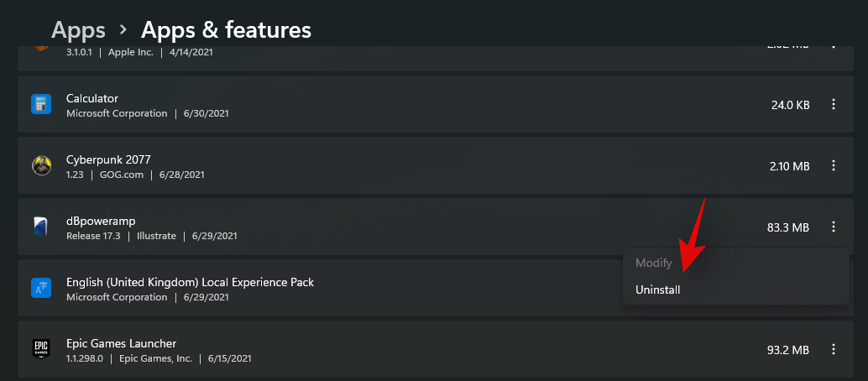
Task: Click the Calculator app icon
Action: 41,104
